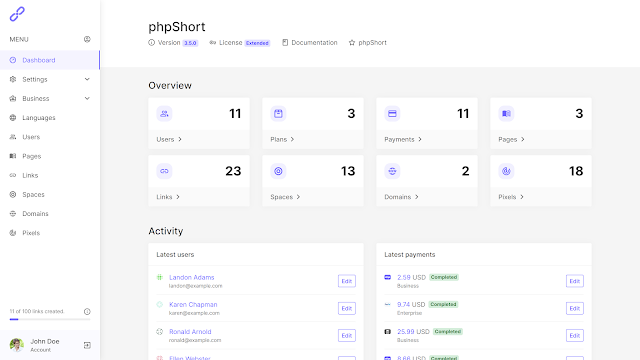Screen dimensions: 640x360
Task: Click the Users overview card icon
Action: tap(164, 113)
